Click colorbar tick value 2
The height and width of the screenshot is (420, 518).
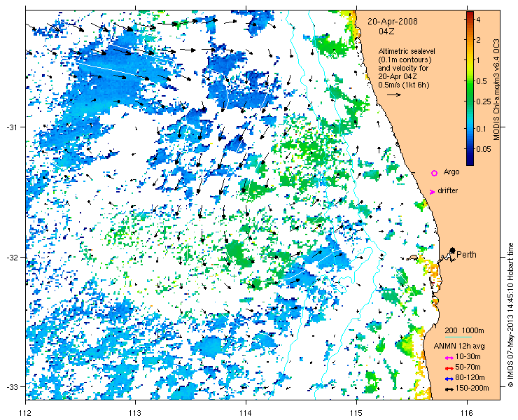point(478,40)
